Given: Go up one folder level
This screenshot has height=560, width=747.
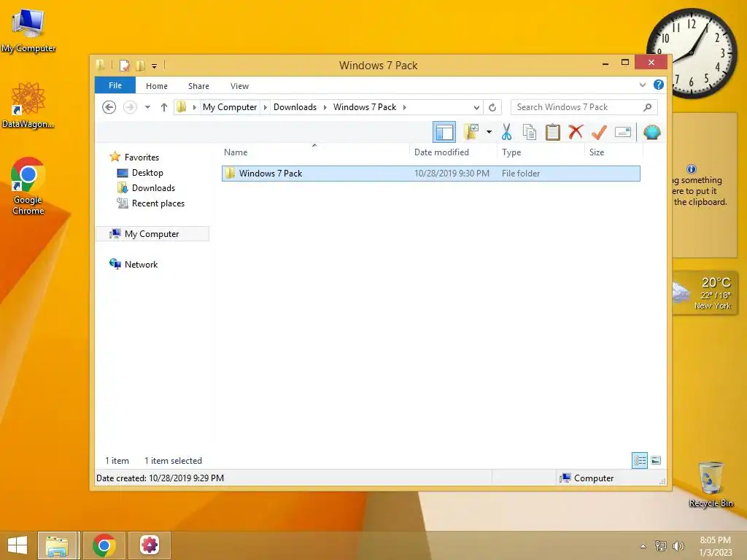Looking at the screenshot, I should tap(164, 107).
